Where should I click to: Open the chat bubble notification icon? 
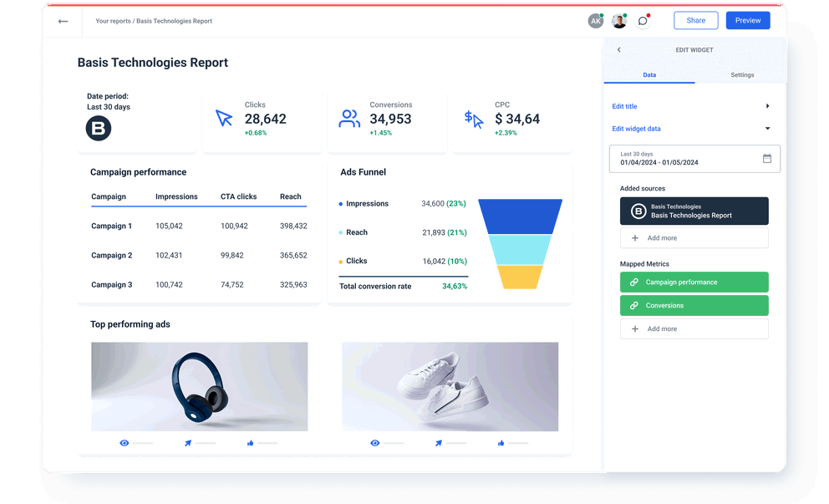(643, 20)
